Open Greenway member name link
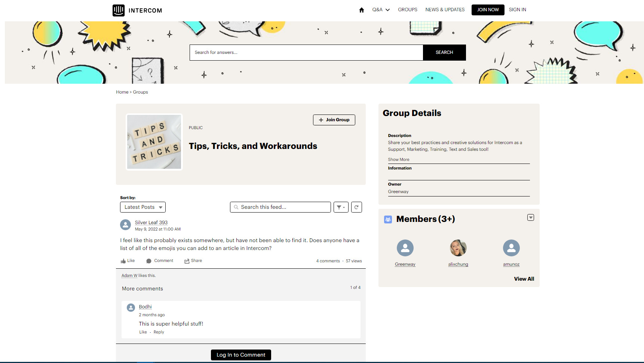644x363 pixels. click(x=405, y=264)
